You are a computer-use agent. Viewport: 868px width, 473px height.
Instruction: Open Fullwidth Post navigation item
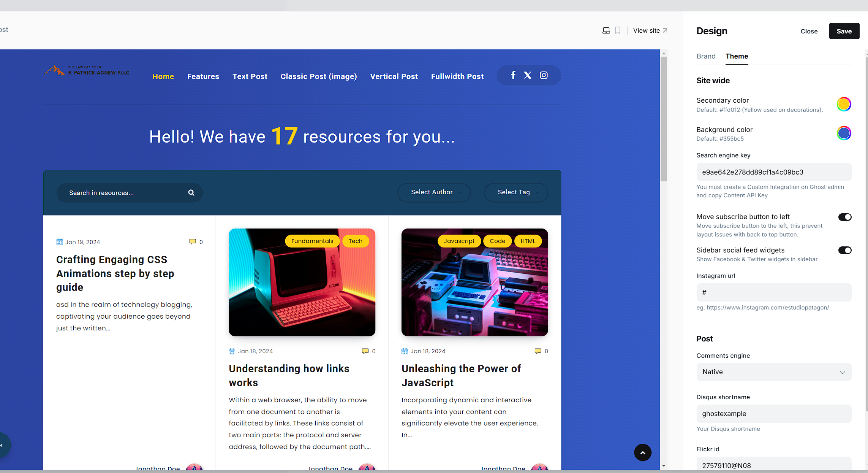pos(457,76)
